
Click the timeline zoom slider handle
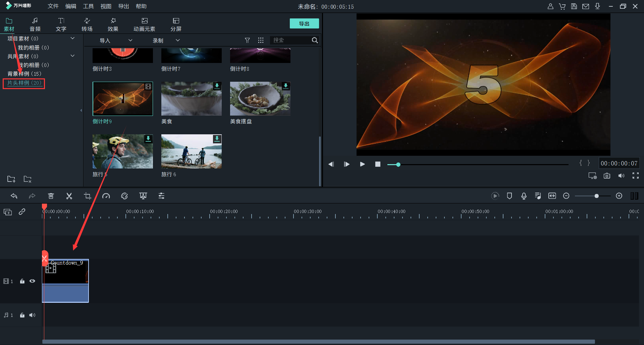(x=596, y=196)
